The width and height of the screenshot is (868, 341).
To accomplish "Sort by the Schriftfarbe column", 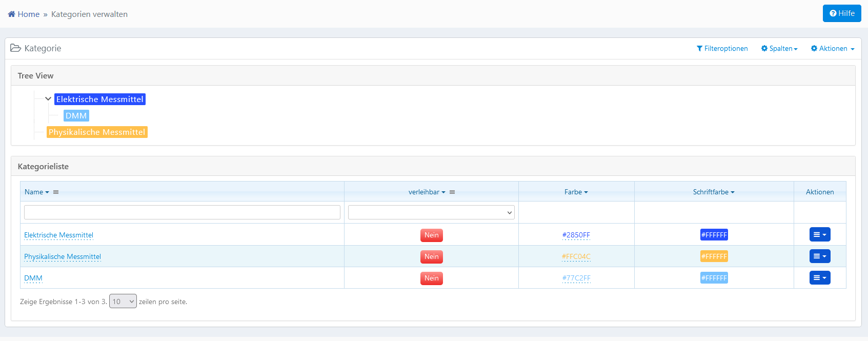I will [x=713, y=192].
